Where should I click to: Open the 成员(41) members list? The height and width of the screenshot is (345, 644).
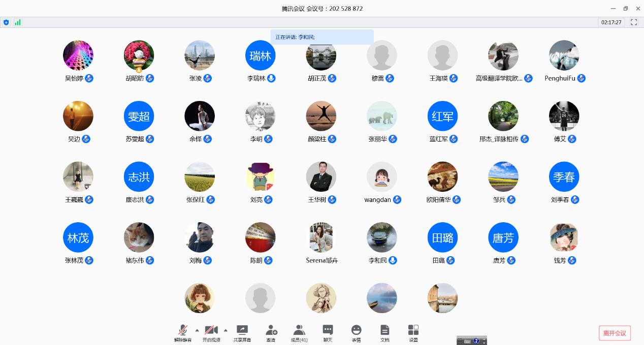coord(299,332)
